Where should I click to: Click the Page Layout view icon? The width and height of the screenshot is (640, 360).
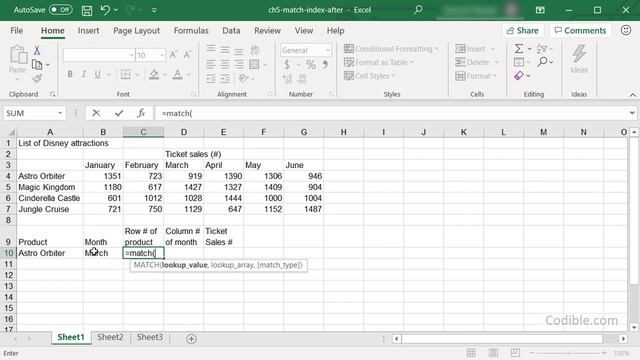point(493,352)
